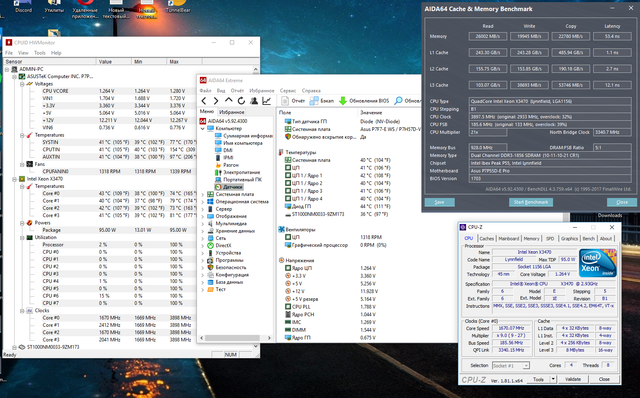Click Tools button in CPU-Z
This screenshot has height=398, width=640.
(x=538, y=379)
